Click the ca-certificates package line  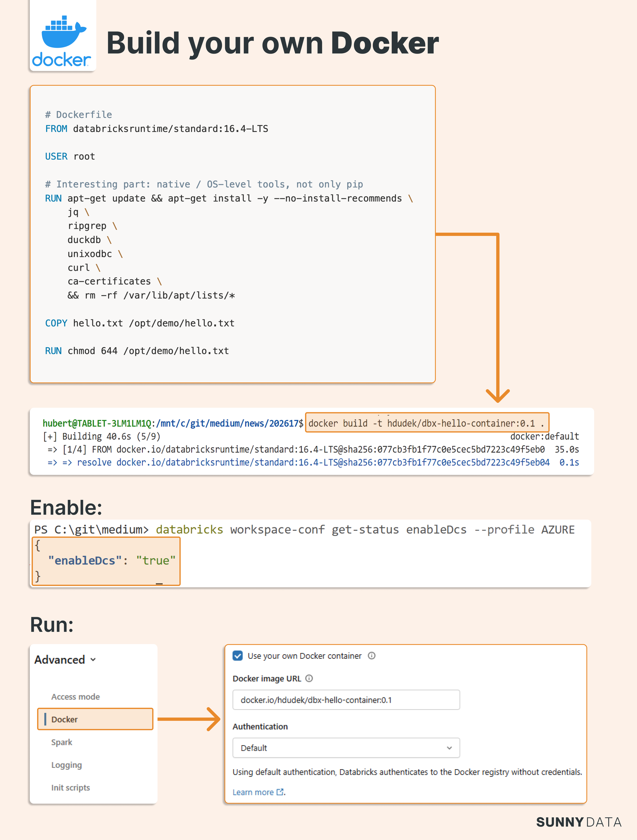(115, 281)
